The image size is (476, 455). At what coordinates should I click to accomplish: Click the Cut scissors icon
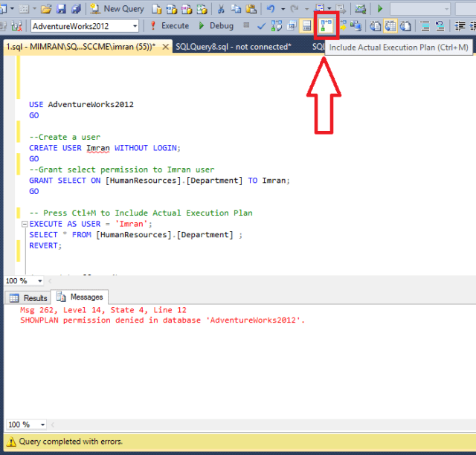pos(221,9)
